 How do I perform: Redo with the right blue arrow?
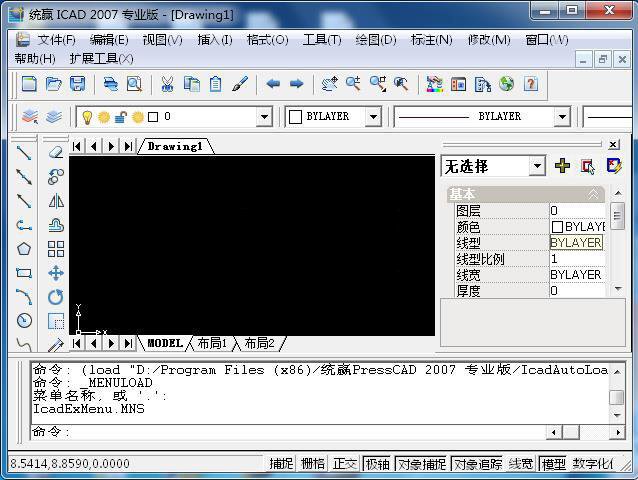(x=297, y=84)
